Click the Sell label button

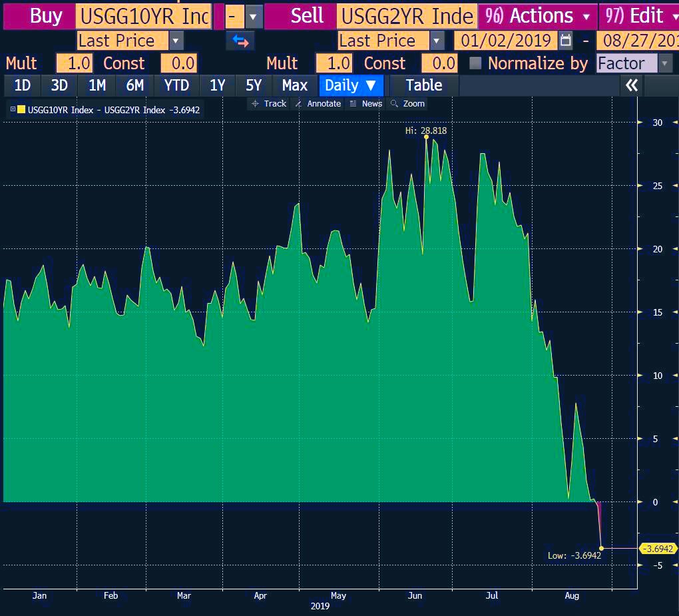[300, 17]
